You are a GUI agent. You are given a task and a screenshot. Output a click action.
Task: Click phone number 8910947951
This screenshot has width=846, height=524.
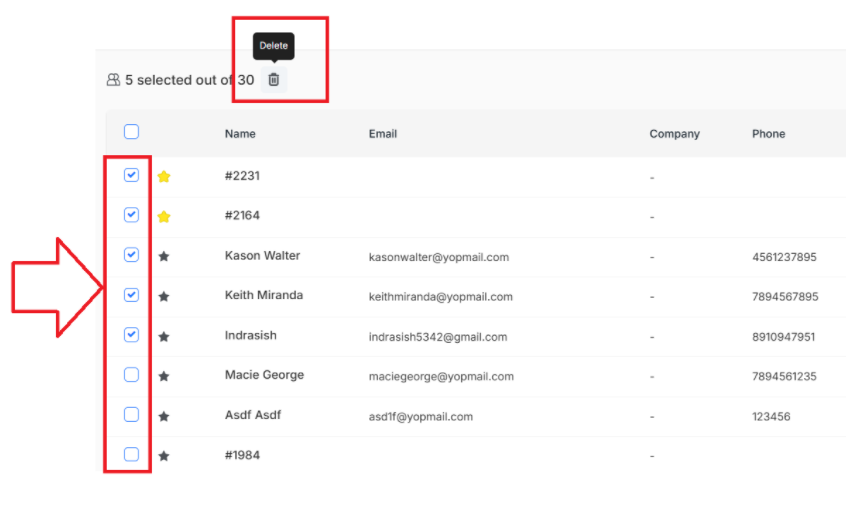[x=783, y=337]
